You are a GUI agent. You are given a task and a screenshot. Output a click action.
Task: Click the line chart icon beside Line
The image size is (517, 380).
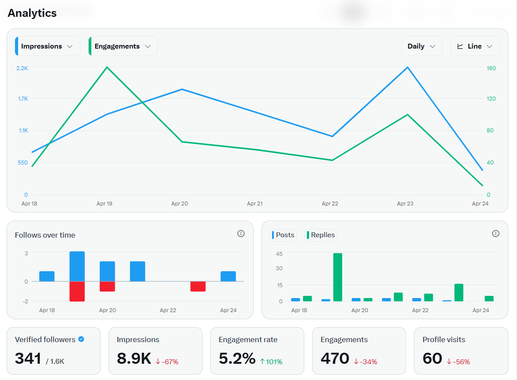point(460,46)
